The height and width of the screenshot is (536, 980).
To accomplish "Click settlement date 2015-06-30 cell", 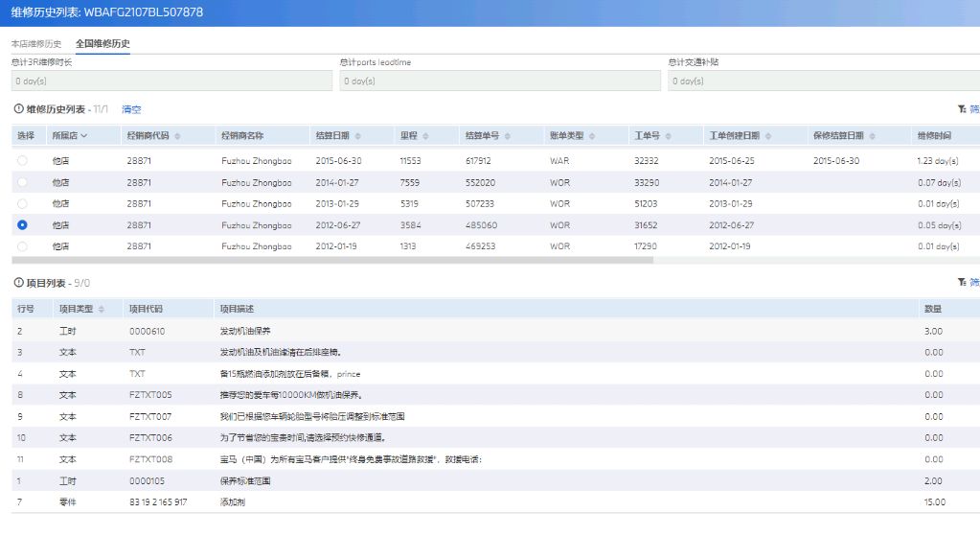I will tap(338, 161).
